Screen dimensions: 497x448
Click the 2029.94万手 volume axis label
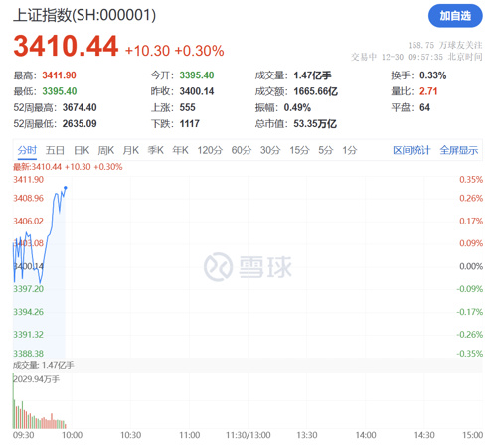[x=37, y=379]
